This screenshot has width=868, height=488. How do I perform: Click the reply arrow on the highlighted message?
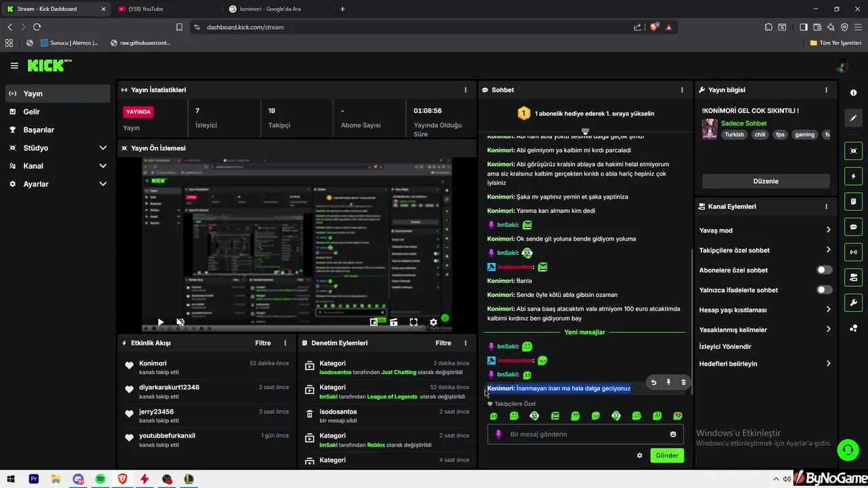click(x=653, y=382)
